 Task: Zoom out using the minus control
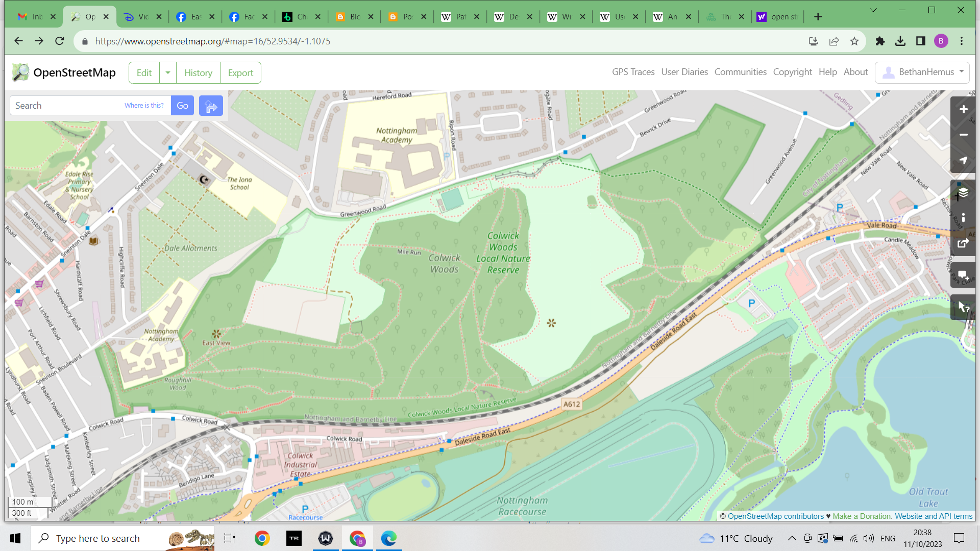tap(964, 135)
